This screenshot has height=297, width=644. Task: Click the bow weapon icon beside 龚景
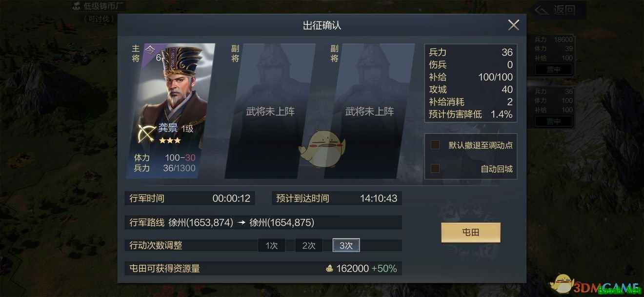pos(146,133)
